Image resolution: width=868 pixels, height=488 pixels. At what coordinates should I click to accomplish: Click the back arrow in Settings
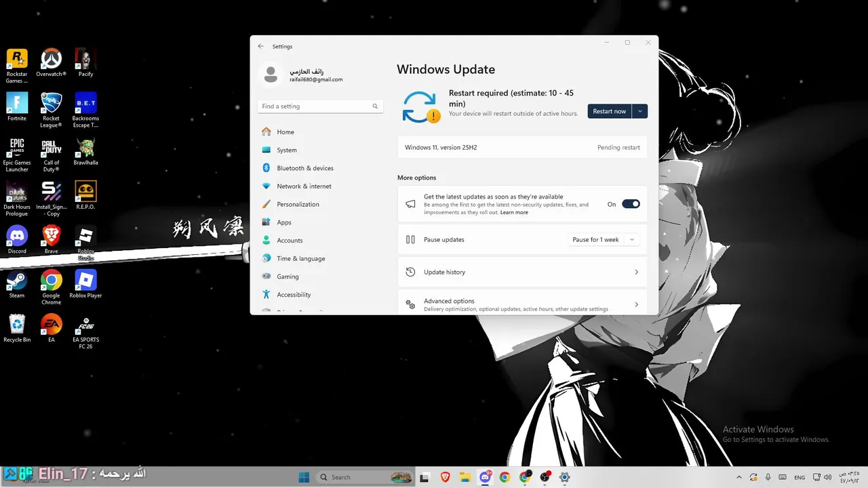point(261,46)
